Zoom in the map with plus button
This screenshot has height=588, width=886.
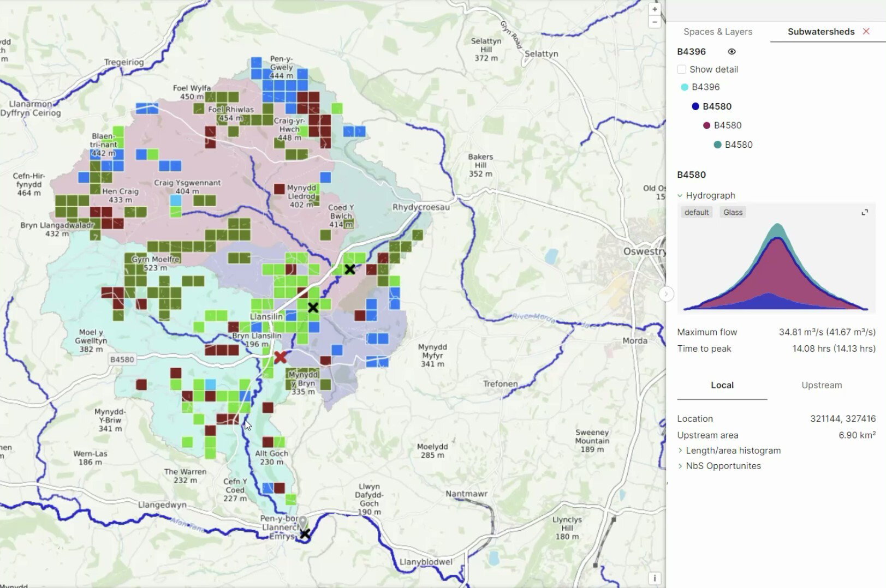[x=655, y=9]
